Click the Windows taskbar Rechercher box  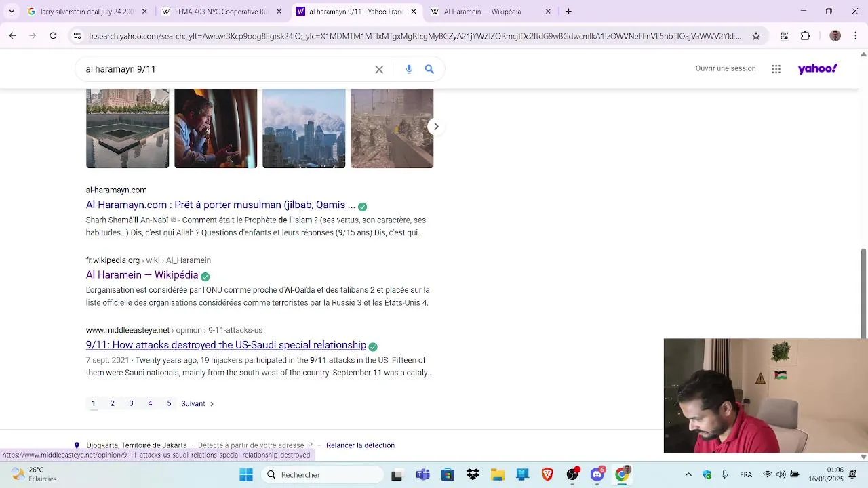point(323,475)
